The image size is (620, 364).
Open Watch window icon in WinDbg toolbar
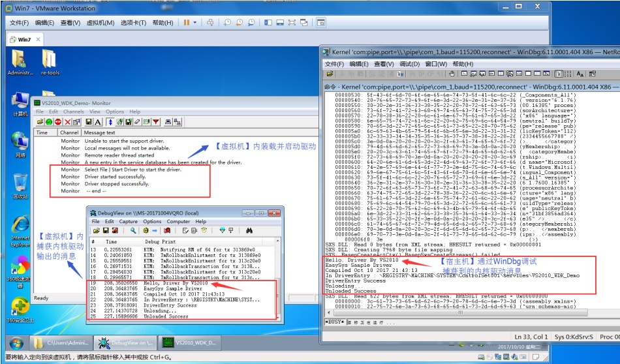pyautogui.click(x=473, y=74)
